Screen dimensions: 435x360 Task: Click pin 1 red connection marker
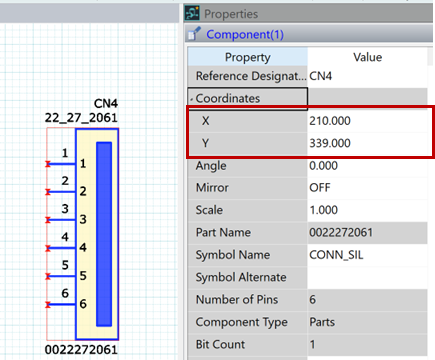pyautogui.click(x=48, y=164)
